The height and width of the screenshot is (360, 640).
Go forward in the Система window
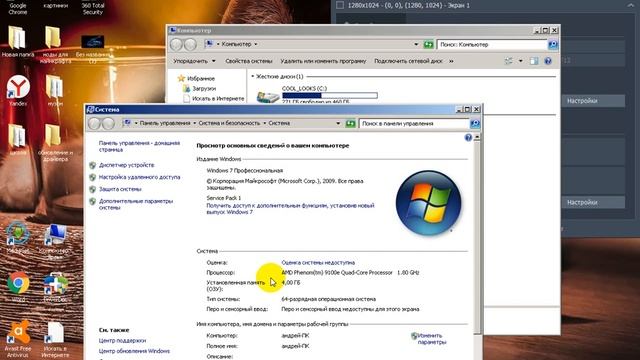(x=108, y=123)
